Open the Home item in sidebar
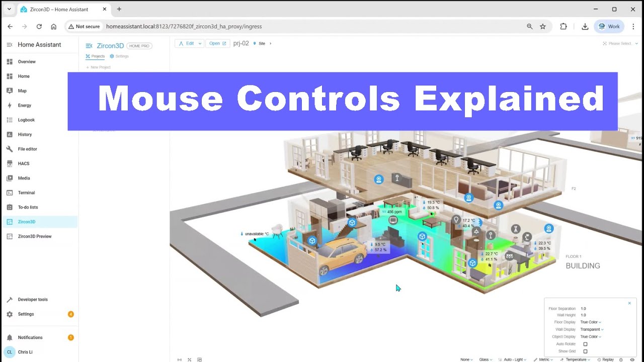This screenshot has width=644, height=362. click(x=39, y=76)
